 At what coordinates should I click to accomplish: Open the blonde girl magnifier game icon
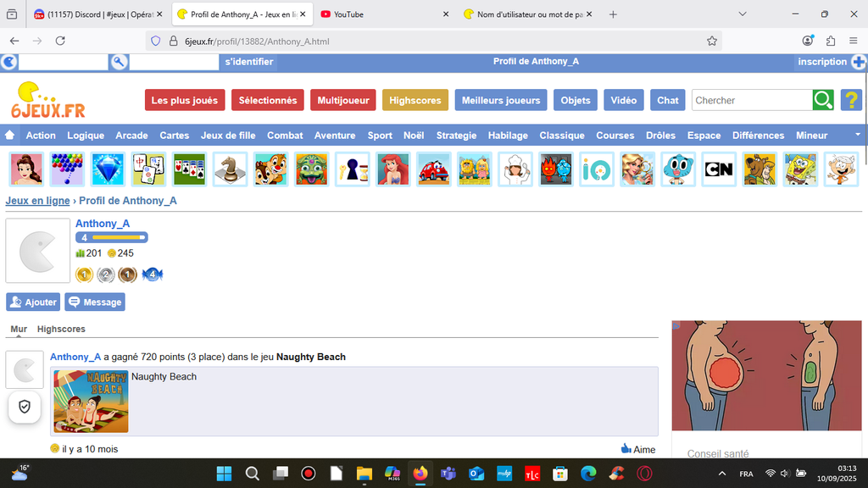point(637,169)
